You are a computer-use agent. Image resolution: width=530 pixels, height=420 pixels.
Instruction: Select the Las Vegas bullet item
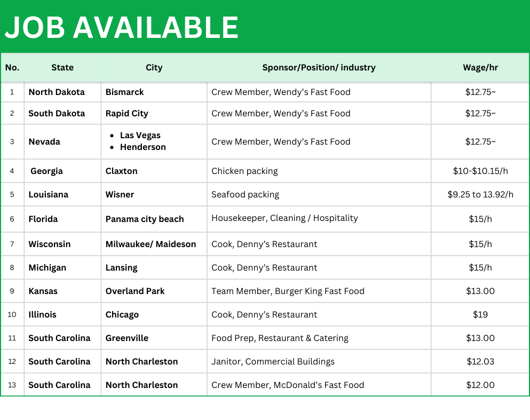140,136
